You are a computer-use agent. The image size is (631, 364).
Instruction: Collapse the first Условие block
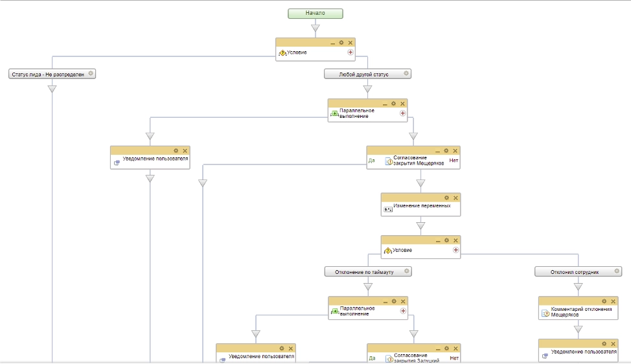click(332, 43)
